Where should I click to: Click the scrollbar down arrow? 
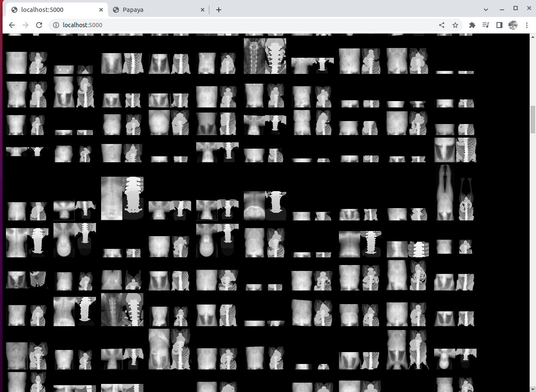click(533, 389)
